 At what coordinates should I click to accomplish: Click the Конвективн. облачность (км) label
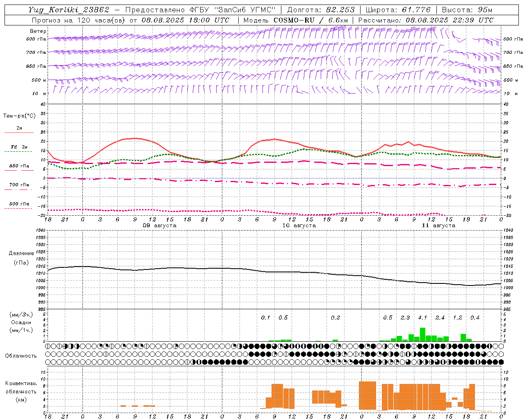tap(21, 391)
